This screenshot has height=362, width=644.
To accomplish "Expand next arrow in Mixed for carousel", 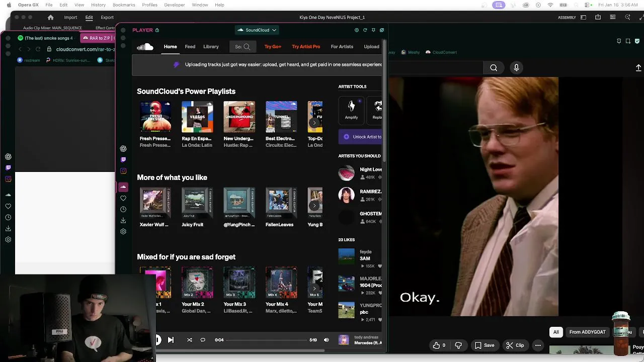I will coord(314,289).
